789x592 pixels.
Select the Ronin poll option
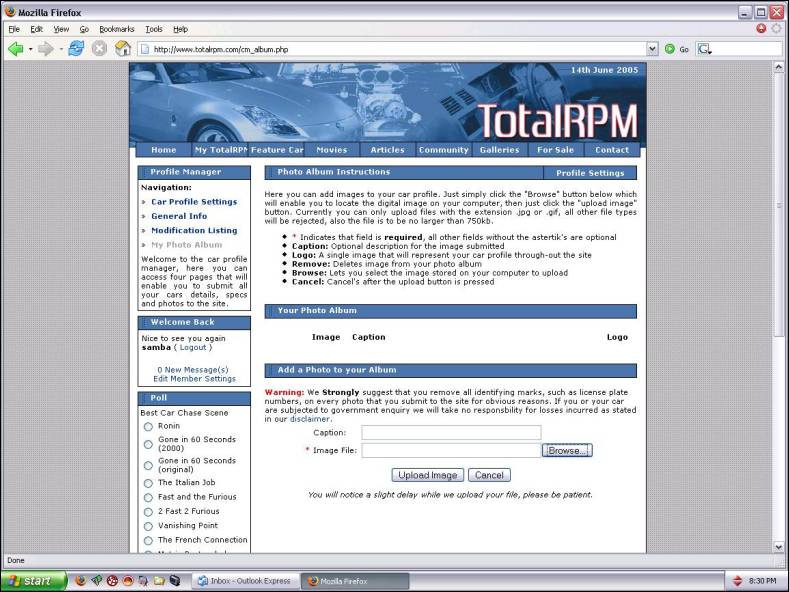pos(148,427)
